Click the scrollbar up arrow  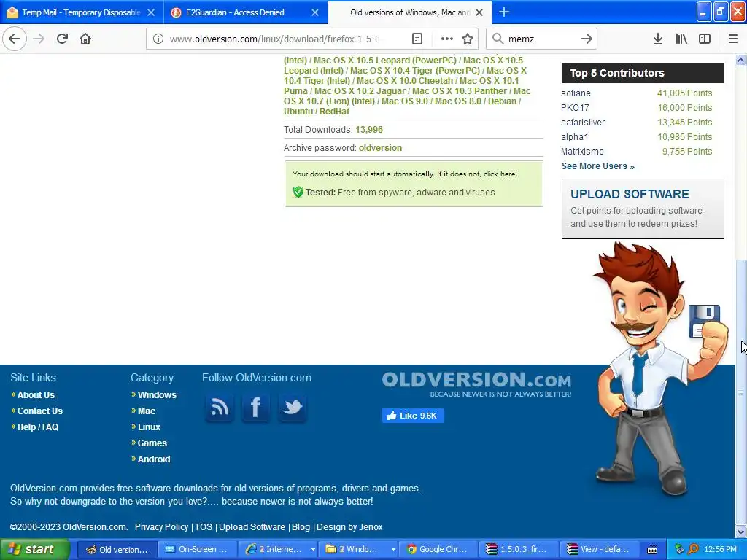pyautogui.click(x=741, y=60)
